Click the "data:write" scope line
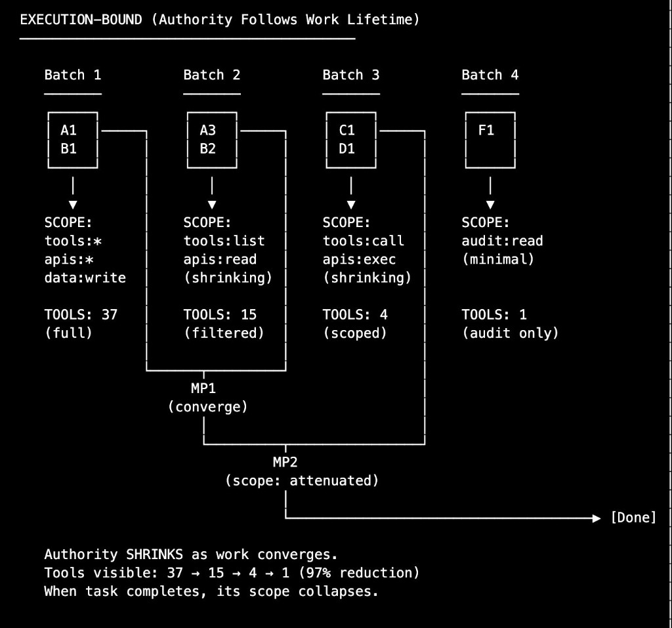The image size is (672, 628). click(x=85, y=278)
